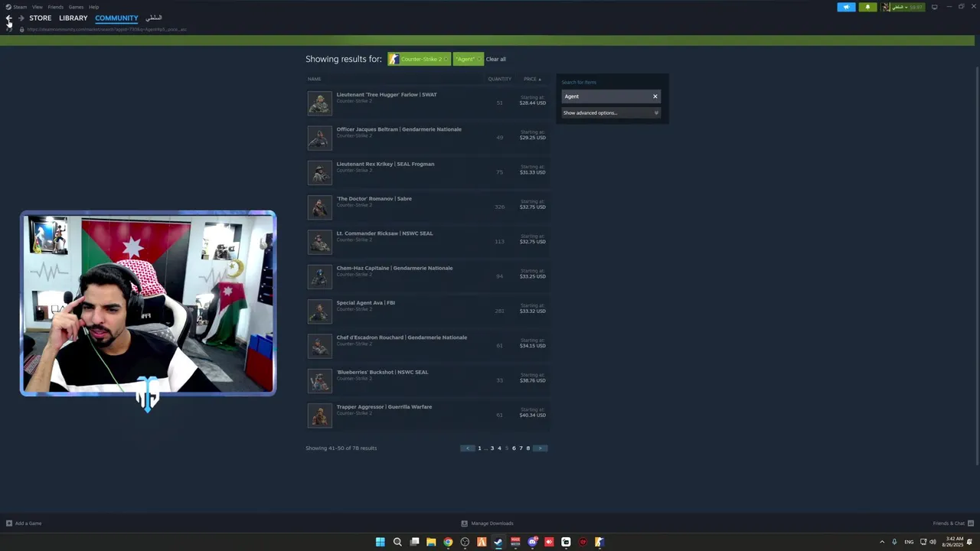Open the Windows Start menu
Viewport: 980px width, 551px height.
pos(380,542)
